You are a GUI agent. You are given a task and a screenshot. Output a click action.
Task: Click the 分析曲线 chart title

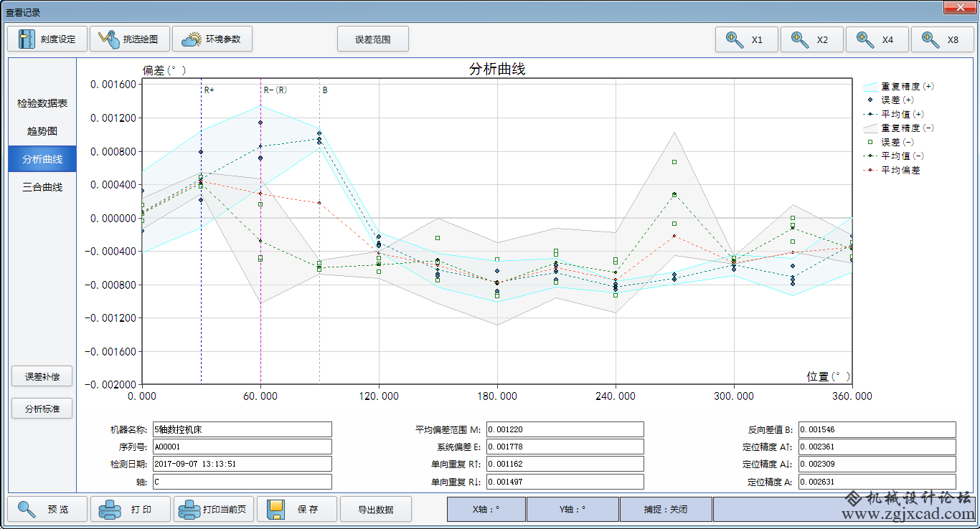[x=497, y=70]
